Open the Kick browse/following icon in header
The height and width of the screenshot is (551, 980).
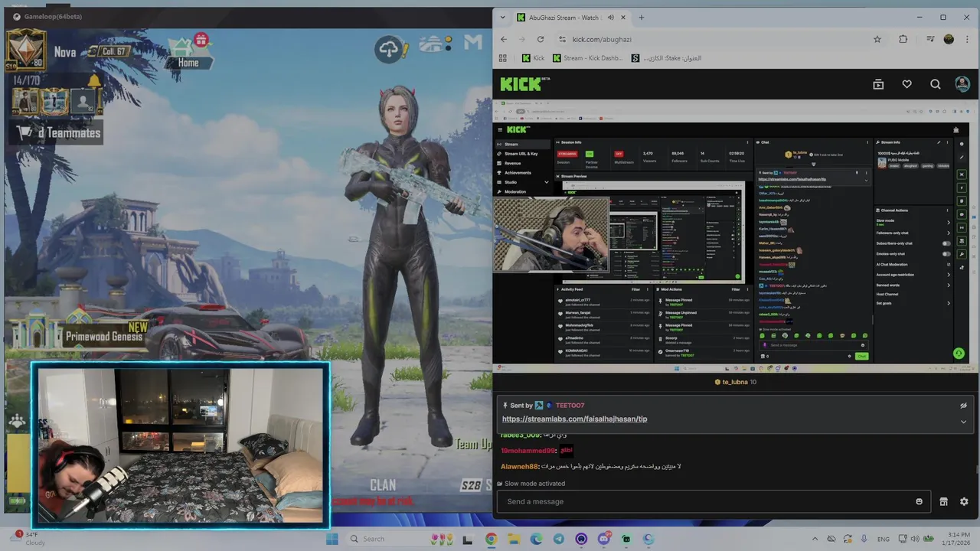tap(878, 84)
